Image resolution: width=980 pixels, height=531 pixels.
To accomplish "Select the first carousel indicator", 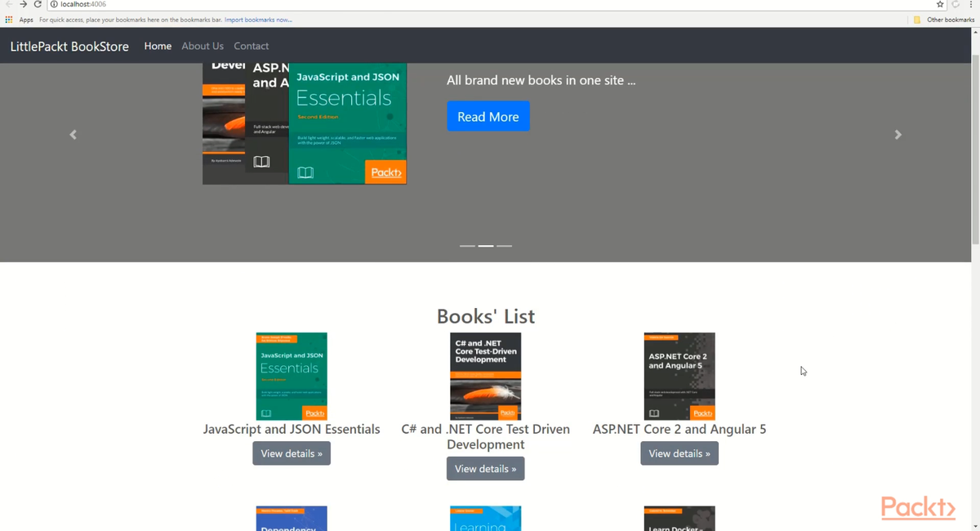I will (x=467, y=246).
